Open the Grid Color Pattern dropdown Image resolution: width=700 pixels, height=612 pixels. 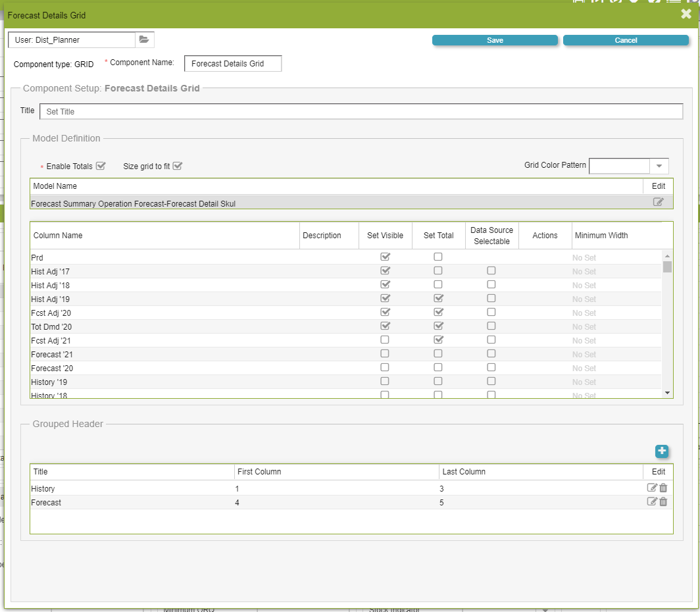(x=659, y=166)
